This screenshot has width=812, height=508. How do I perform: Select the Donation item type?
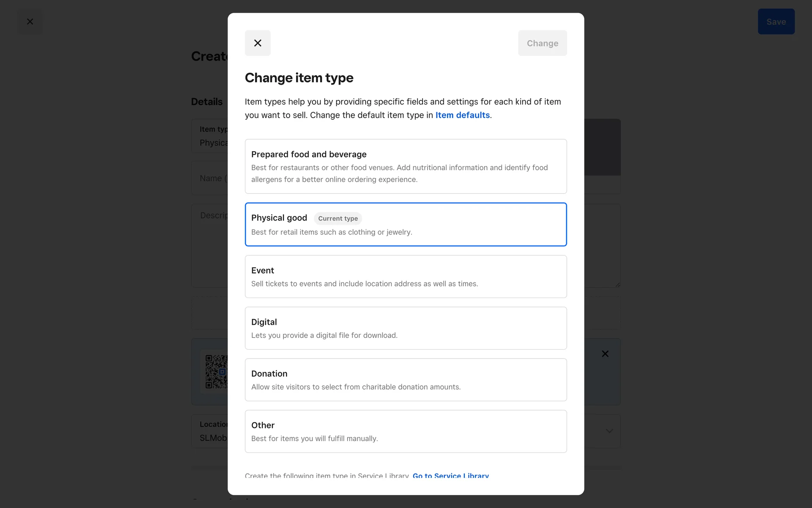(x=406, y=380)
